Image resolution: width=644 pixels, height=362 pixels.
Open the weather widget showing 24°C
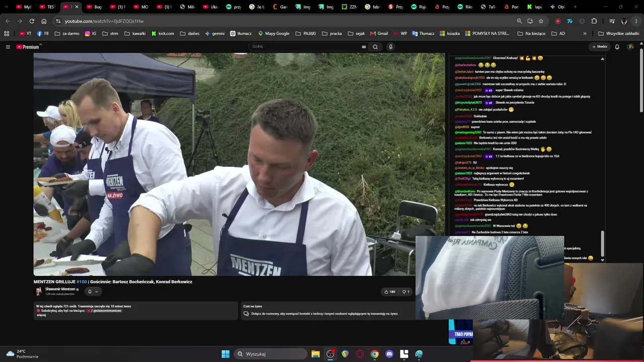coord(23,354)
